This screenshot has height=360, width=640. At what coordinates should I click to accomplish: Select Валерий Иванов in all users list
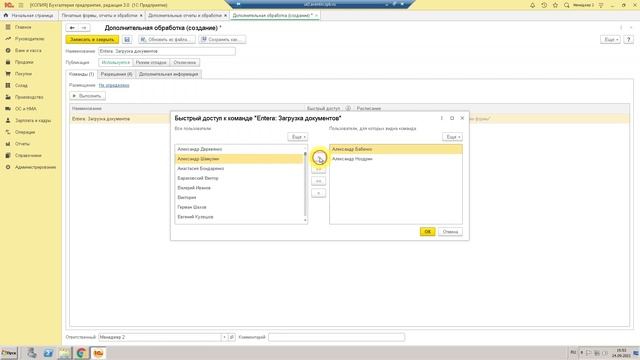(x=239, y=188)
